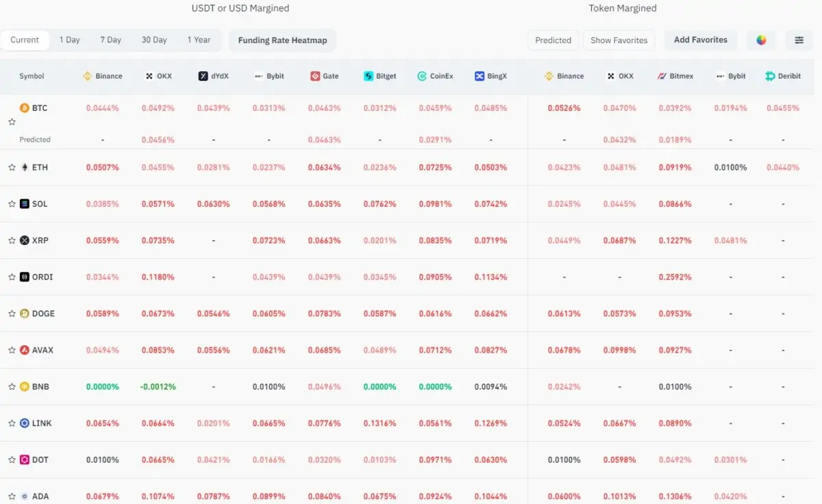Viewport: 822px width, 504px height.
Task: Favorite ORDI with its star
Action: click(12, 277)
